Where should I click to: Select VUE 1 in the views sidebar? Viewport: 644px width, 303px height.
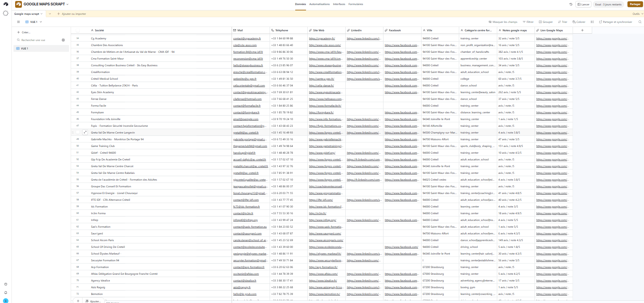(x=41, y=48)
